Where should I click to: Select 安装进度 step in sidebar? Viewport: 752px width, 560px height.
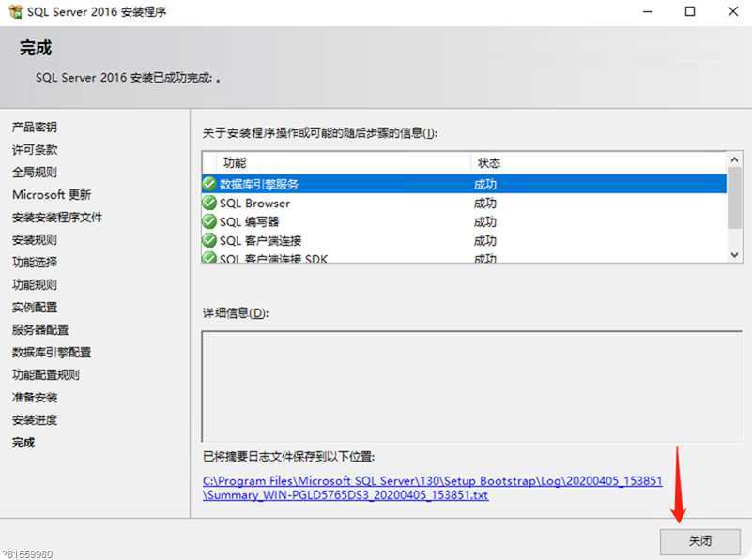pyautogui.click(x=35, y=419)
